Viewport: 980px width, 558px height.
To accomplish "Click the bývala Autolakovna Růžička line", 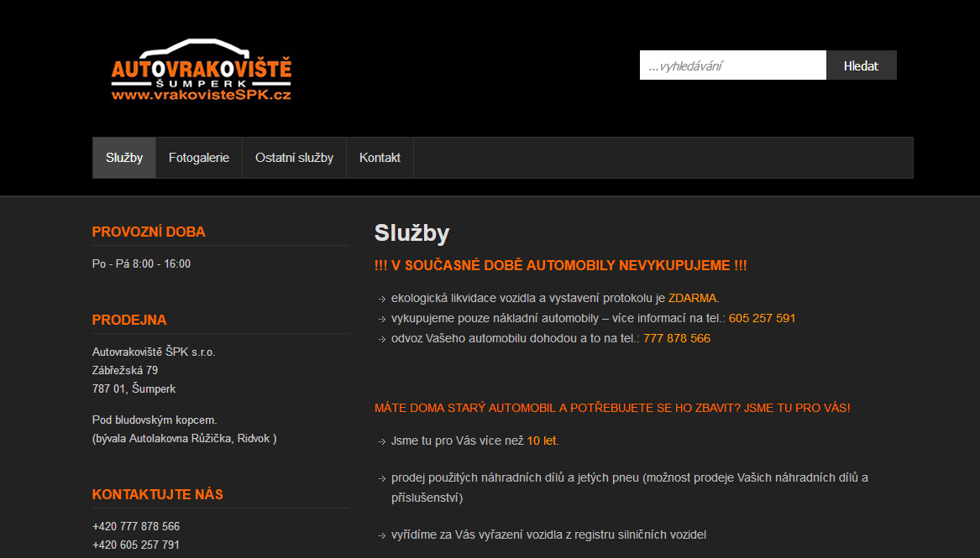I will click(185, 438).
